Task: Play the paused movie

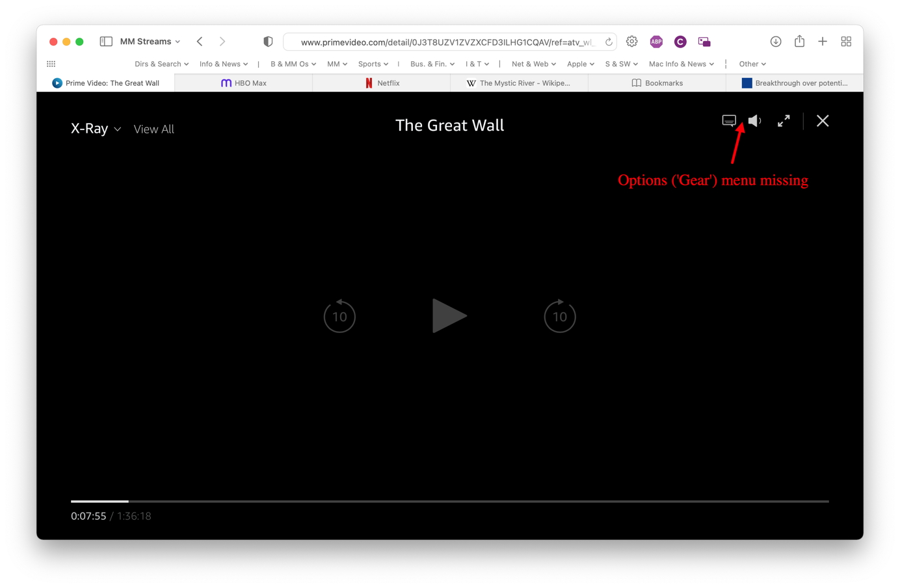Action: [x=449, y=316]
